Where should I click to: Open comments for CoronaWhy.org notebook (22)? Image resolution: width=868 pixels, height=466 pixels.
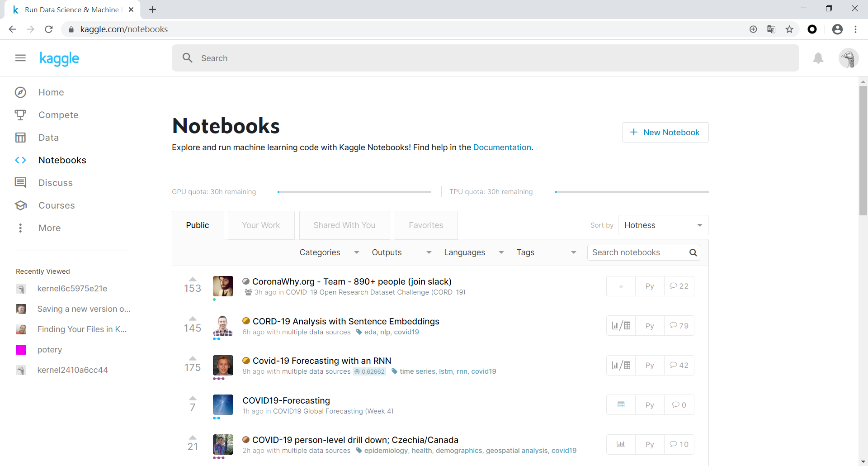(x=679, y=286)
